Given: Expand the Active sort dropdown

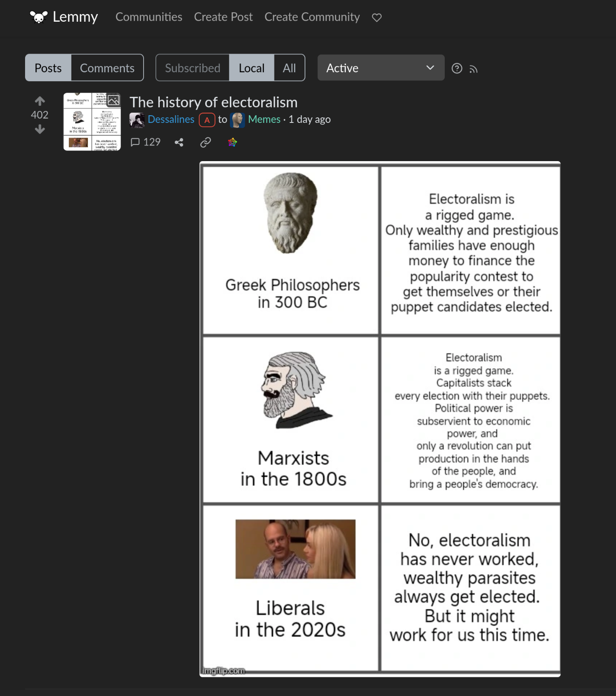Looking at the screenshot, I should pyautogui.click(x=381, y=68).
